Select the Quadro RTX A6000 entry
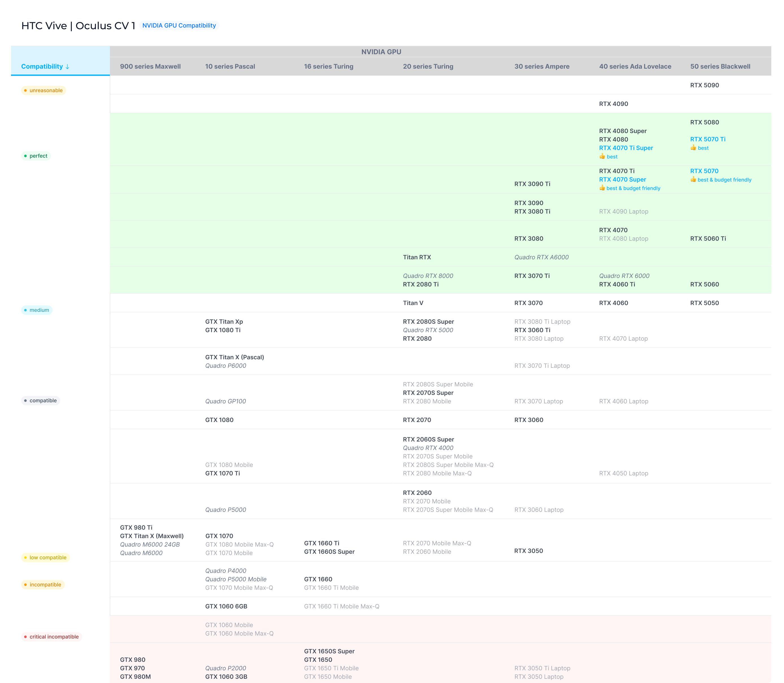 [x=541, y=257]
